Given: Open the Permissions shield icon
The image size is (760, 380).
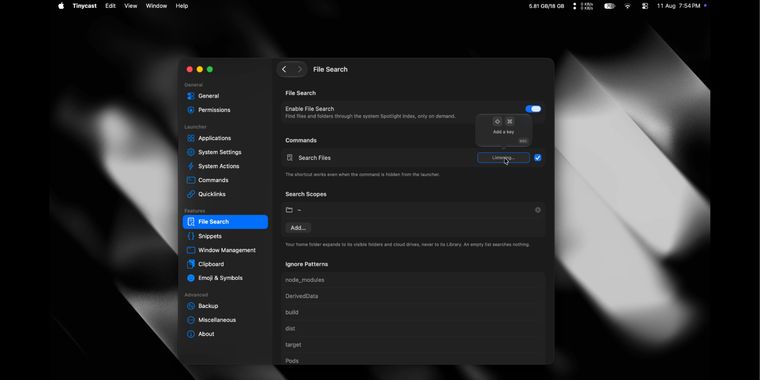Looking at the screenshot, I should point(191,110).
